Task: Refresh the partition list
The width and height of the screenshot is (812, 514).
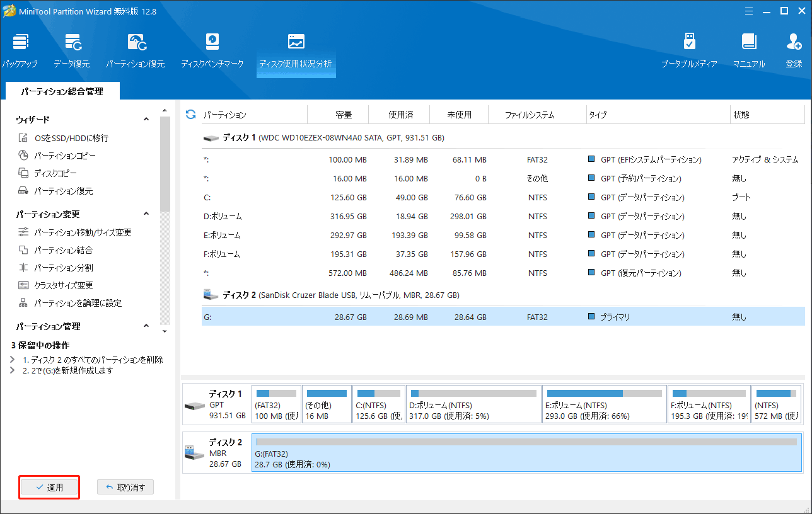Action: 190,114
